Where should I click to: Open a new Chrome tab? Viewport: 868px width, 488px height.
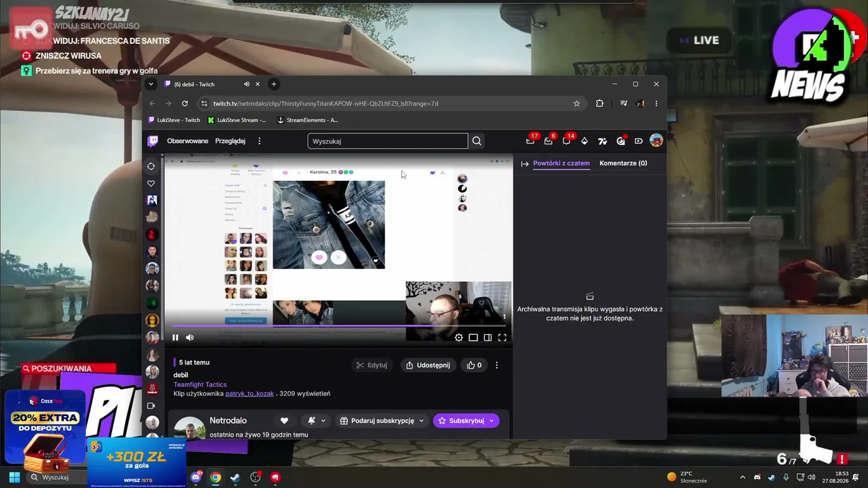coord(274,84)
